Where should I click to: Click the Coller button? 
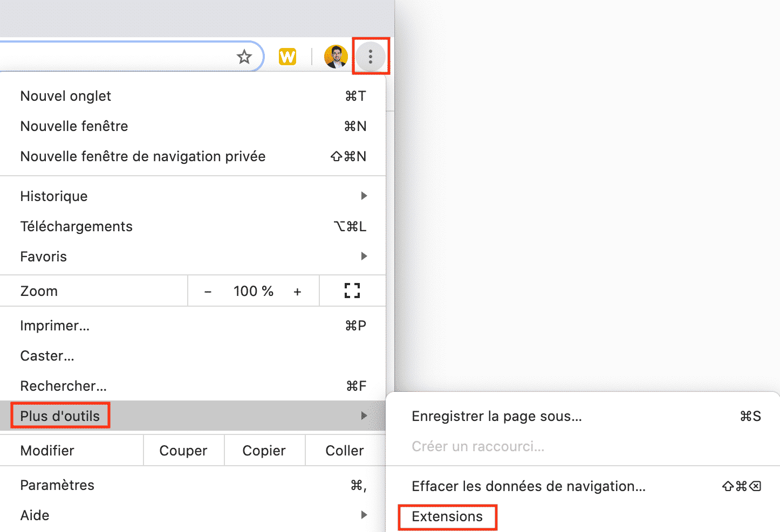click(x=345, y=451)
